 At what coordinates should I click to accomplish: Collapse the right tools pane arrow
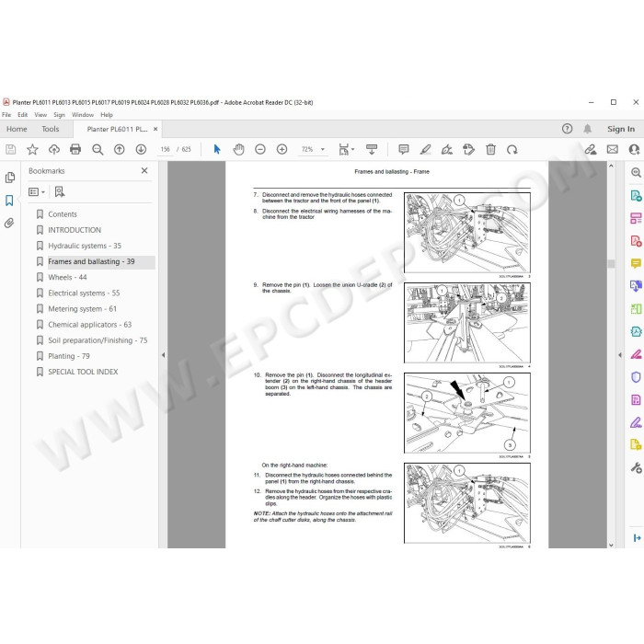click(x=620, y=355)
